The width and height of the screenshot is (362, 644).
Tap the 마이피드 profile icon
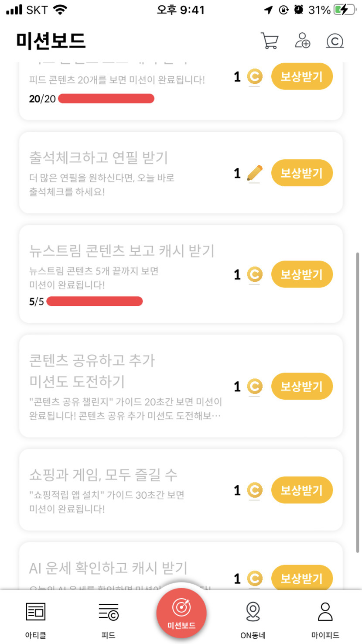325,612
